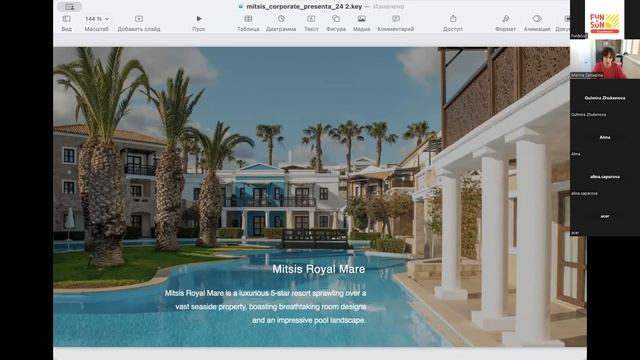Click the mitsis_corporate_presenta_24 2.key document title
The height and width of the screenshot is (360, 640).
point(304,7)
